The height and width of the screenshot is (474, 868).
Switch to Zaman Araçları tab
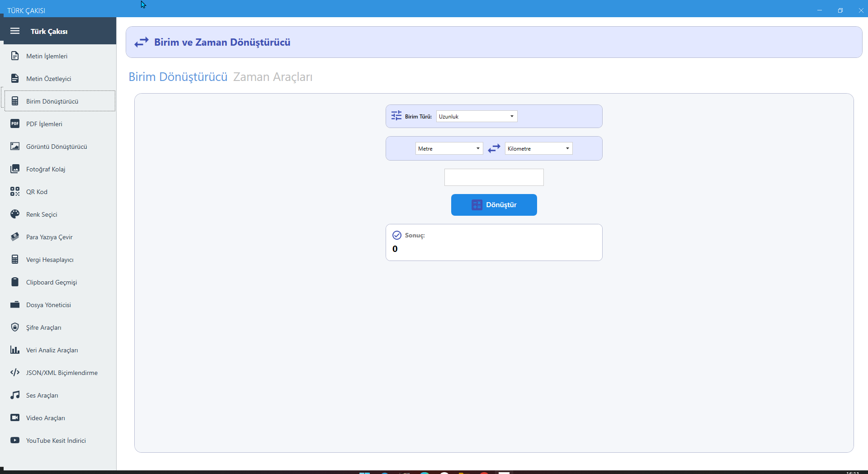(x=273, y=77)
